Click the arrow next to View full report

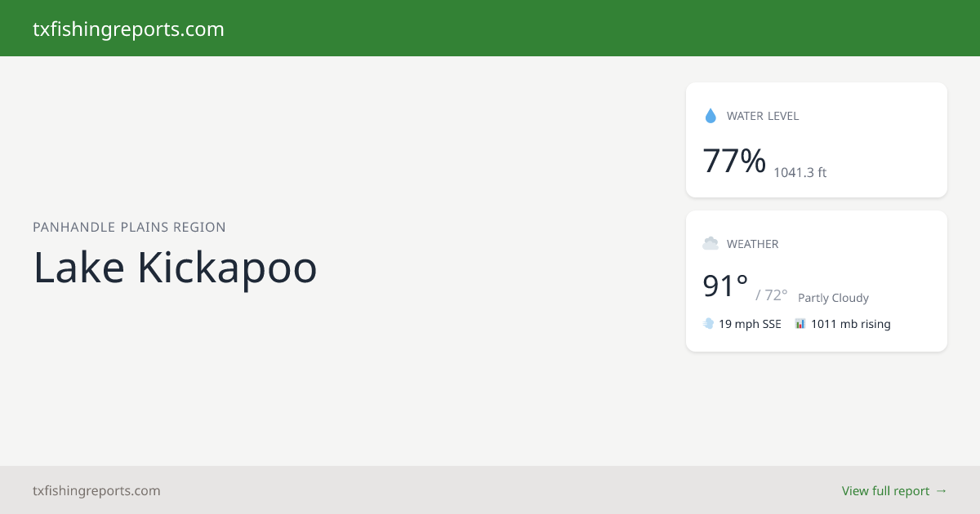click(941, 490)
